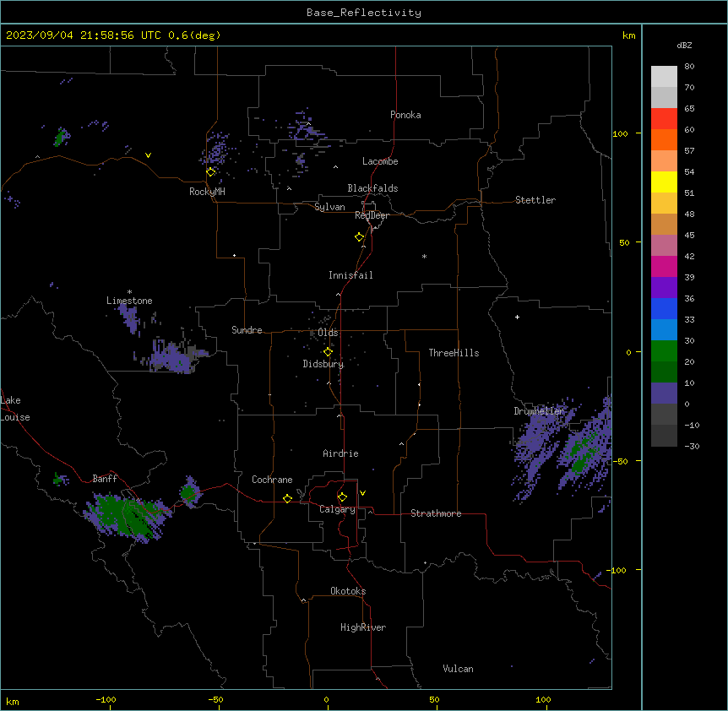Click the Strathmore label
728x711 pixels.
(x=436, y=513)
